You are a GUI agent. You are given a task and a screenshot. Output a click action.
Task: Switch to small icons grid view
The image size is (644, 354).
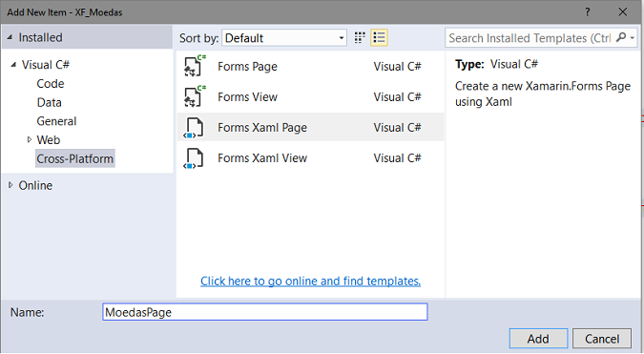click(x=360, y=38)
